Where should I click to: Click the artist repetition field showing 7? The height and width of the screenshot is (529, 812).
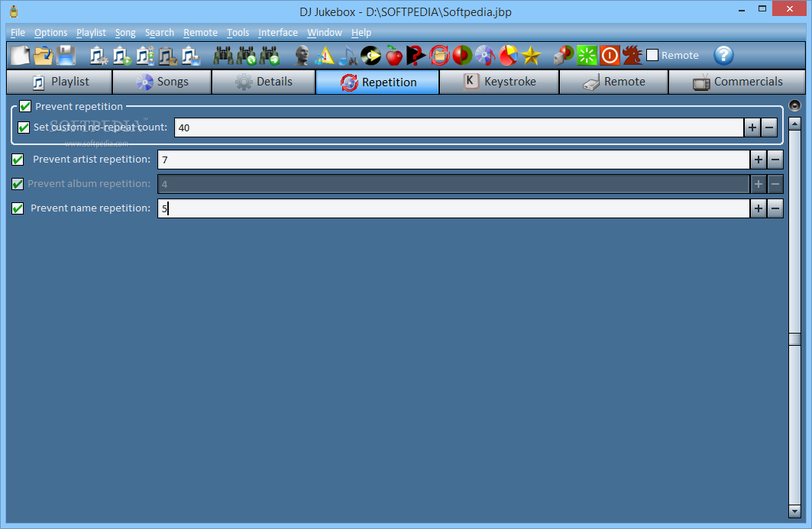454,160
